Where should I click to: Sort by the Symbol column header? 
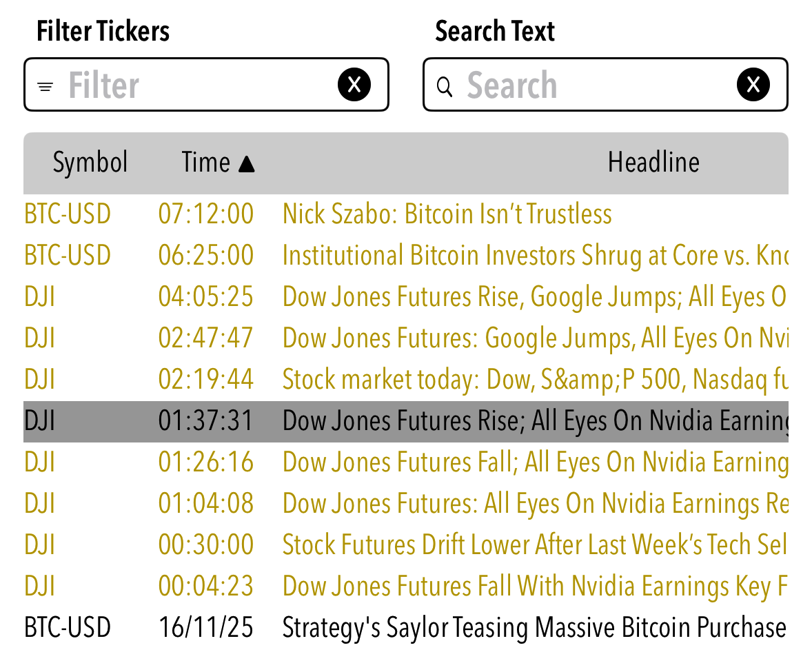(90, 163)
